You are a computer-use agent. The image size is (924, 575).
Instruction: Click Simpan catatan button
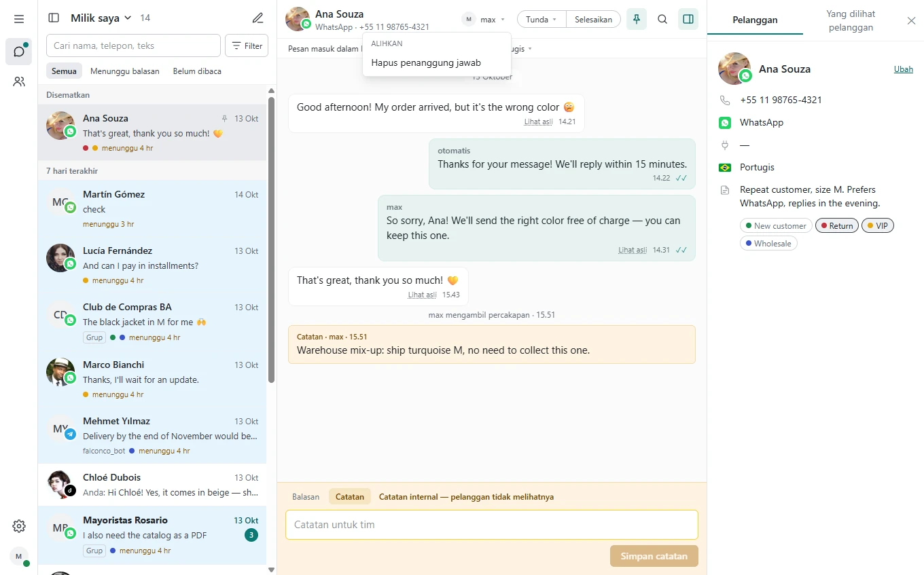tap(654, 556)
